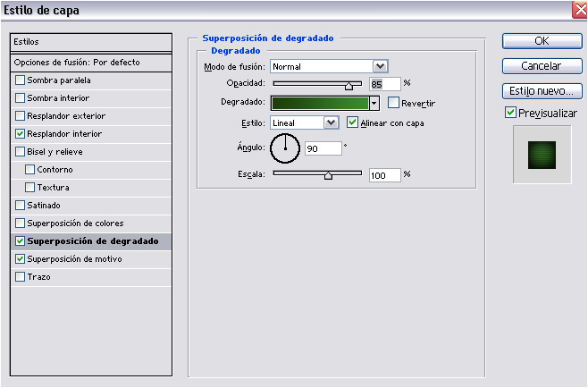Viewport: 588px width, 388px height.
Task: Enable the Sombra paralela checkbox
Action: point(21,80)
